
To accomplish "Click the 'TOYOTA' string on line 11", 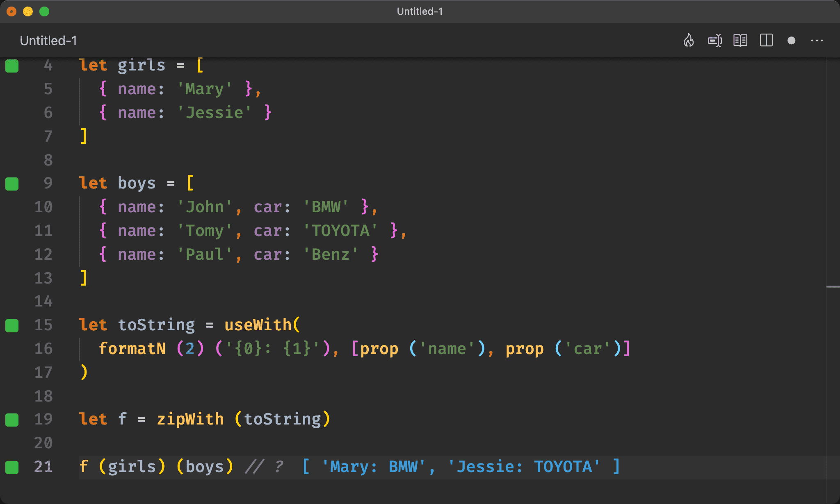I will coord(340,231).
